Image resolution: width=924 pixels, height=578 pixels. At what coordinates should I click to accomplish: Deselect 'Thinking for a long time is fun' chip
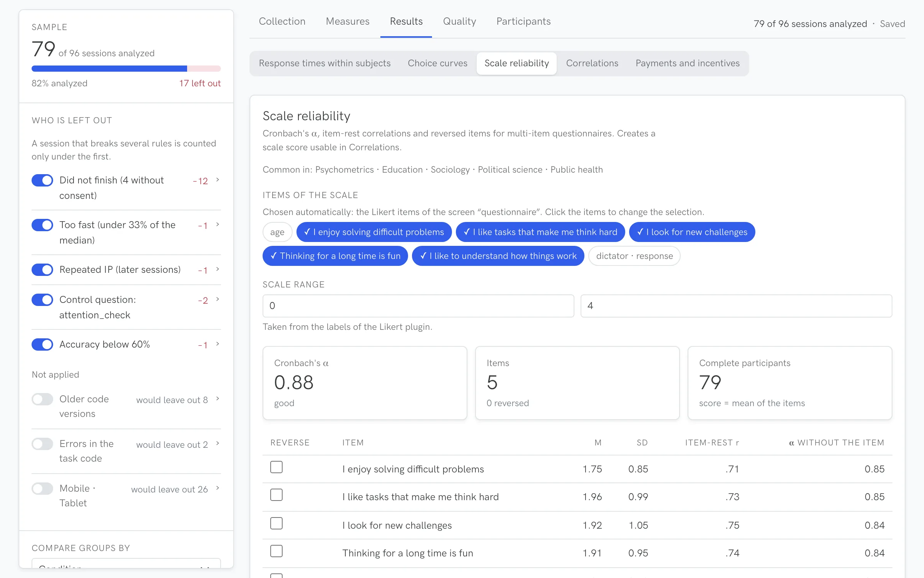click(x=335, y=256)
